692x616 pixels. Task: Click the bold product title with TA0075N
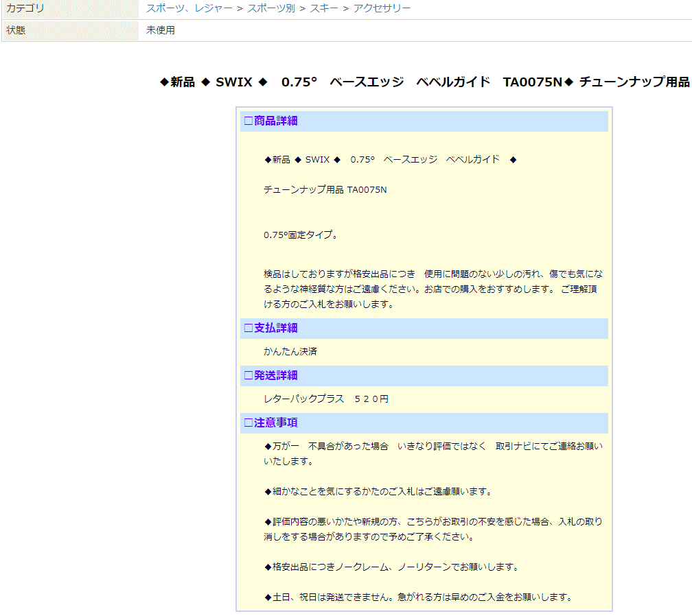click(424, 82)
